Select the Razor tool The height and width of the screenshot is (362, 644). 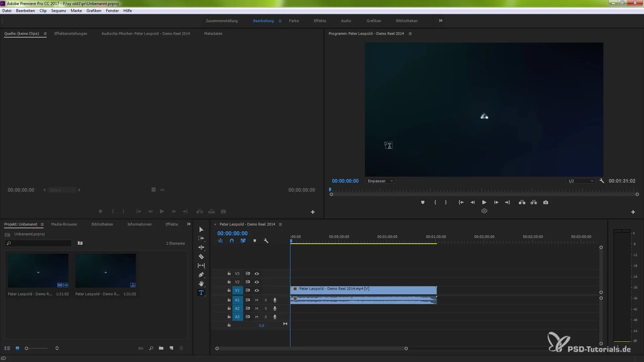[x=201, y=257]
